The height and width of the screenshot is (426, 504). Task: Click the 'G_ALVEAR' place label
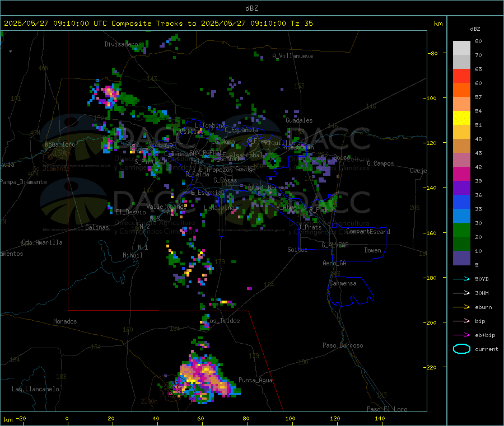click(335, 245)
